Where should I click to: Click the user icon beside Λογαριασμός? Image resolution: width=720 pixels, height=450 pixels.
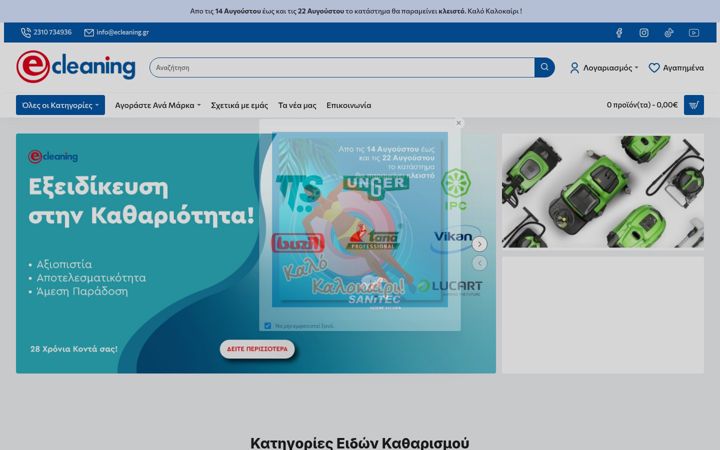pyautogui.click(x=574, y=68)
